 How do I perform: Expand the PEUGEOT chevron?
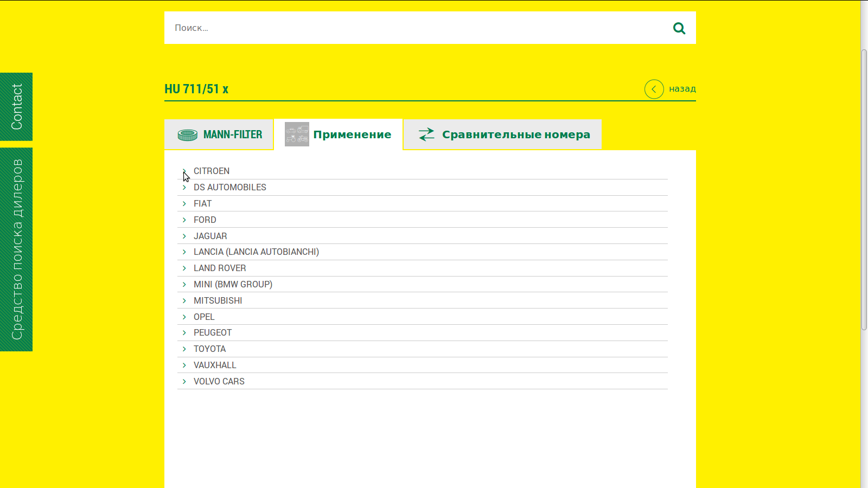pyautogui.click(x=184, y=333)
